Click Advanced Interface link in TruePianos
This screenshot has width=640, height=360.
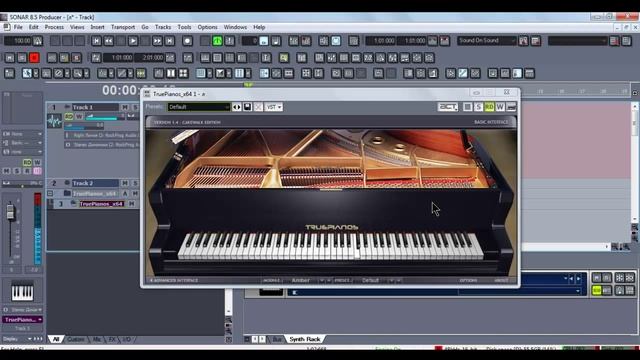[174, 280]
